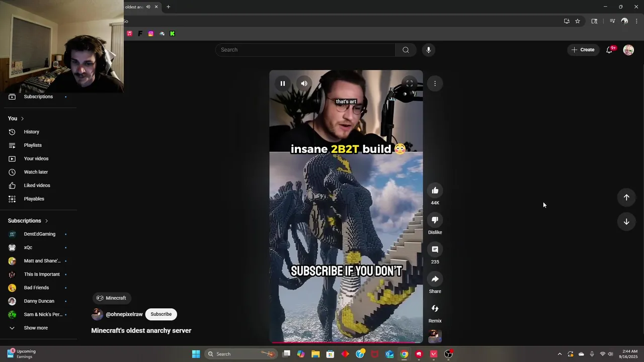Expand the You section
This screenshot has height=362, width=644.
point(16,119)
